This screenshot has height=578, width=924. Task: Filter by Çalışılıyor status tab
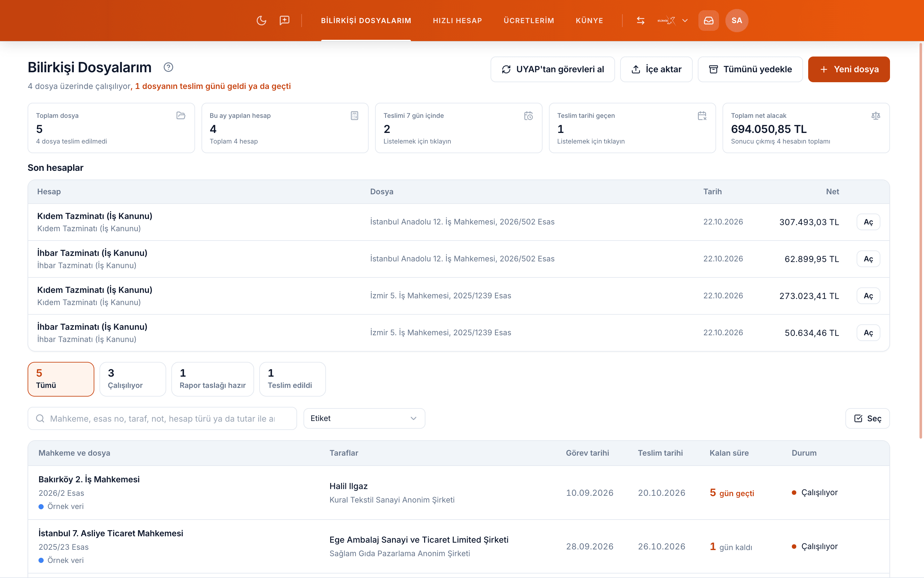[133, 379]
